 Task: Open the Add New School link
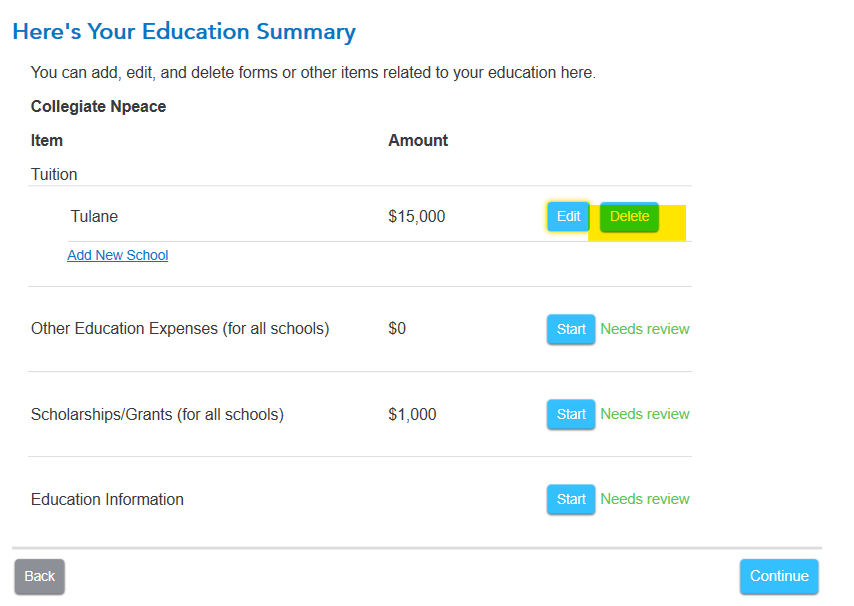coord(117,255)
